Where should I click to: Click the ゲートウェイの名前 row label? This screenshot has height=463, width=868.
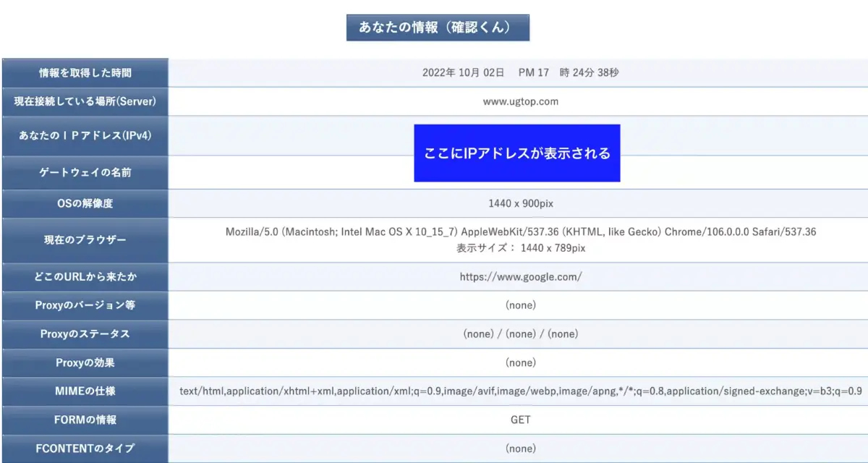85,173
